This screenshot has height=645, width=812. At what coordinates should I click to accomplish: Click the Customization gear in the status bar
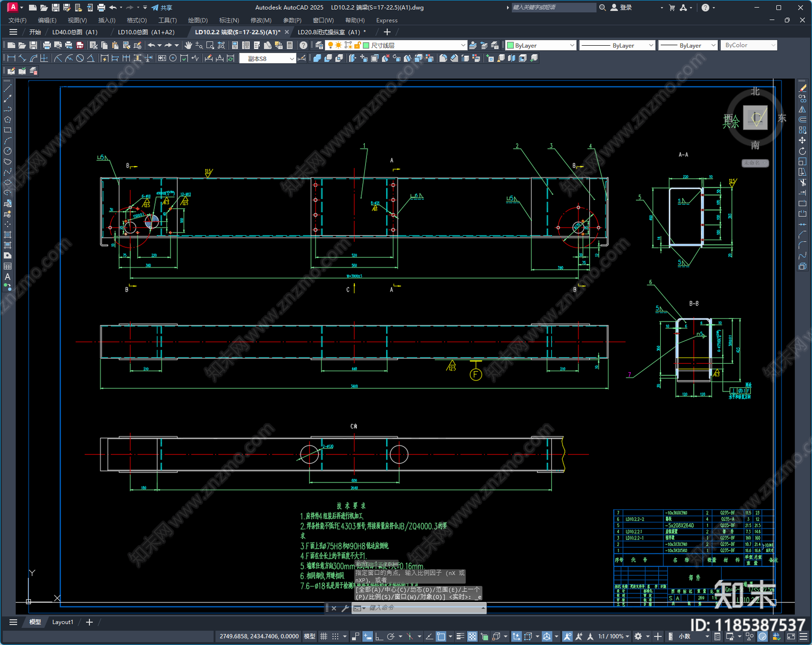coord(638,636)
